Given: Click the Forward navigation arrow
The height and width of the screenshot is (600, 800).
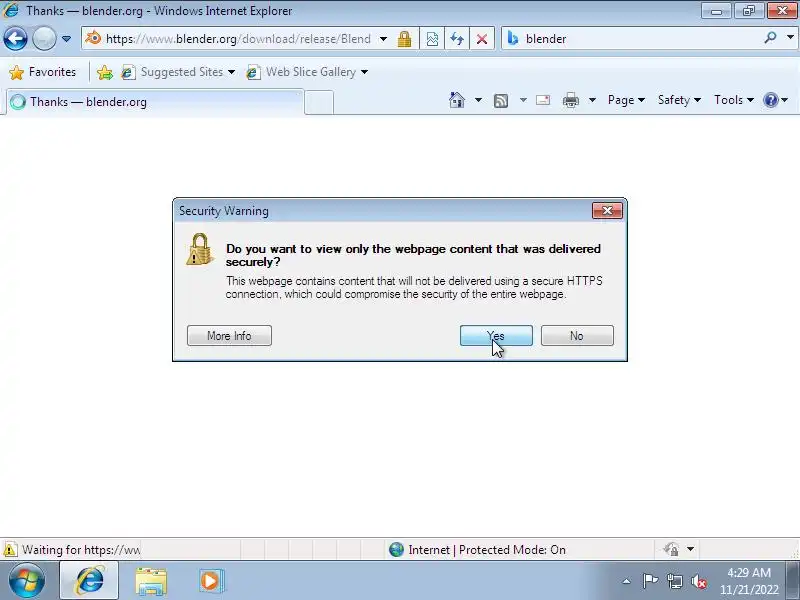Looking at the screenshot, I should point(44,39).
